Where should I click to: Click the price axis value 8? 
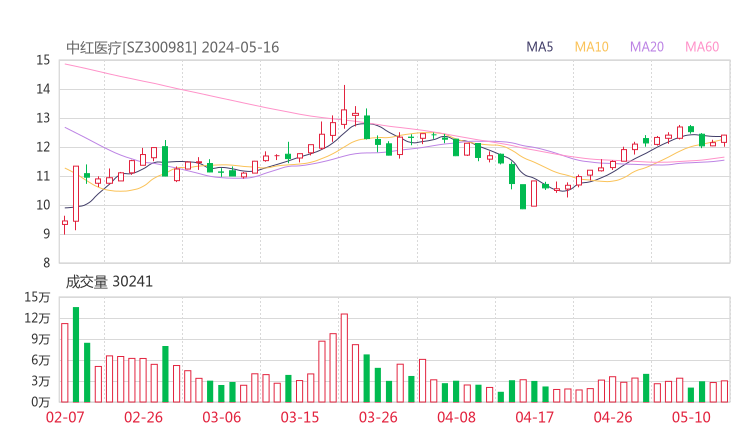click(x=46, y=263)
